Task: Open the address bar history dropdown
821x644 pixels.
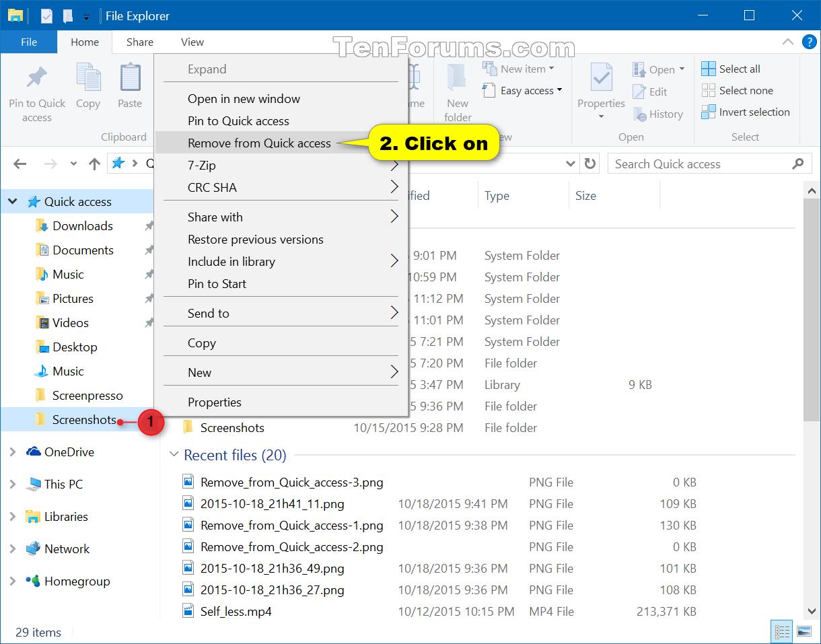Action: (x=571, y=164)
